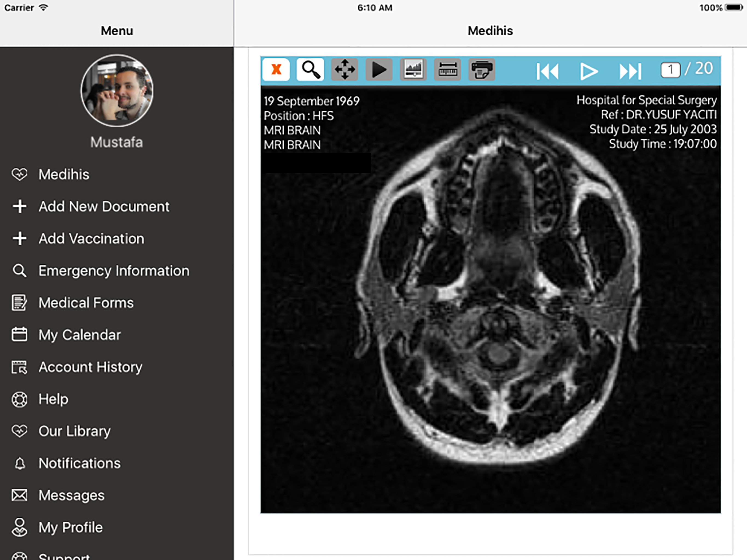The image size is (747, 560).
Task: Click the plus icon beside Add Vaccination
Action: pos(20,238)
